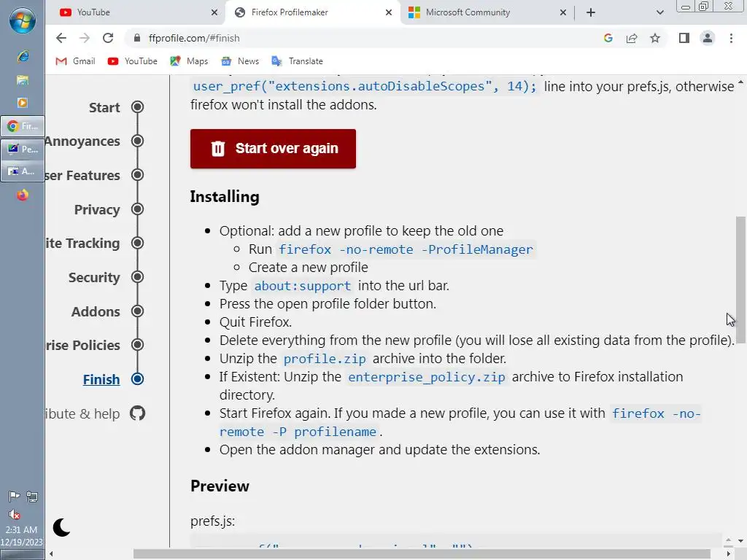747x560 pixels.
Task: Click the side panel icon in toolbar
Action: [x=684, y=38]
